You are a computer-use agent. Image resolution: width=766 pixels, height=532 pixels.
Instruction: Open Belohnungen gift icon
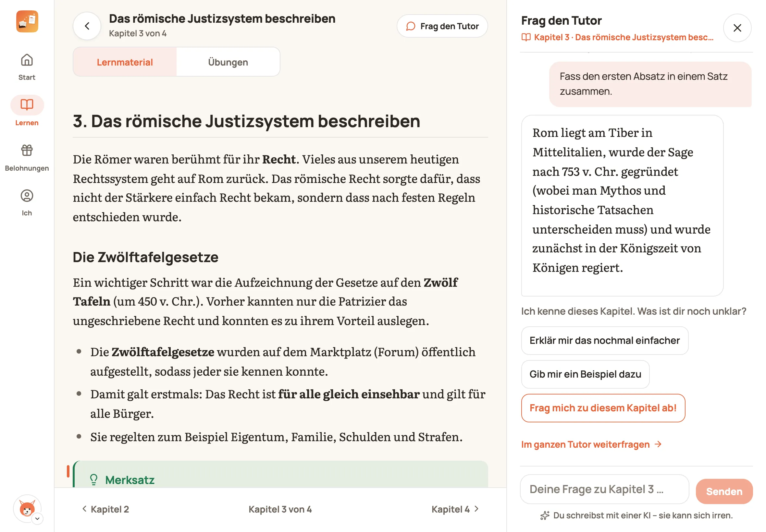27,150
